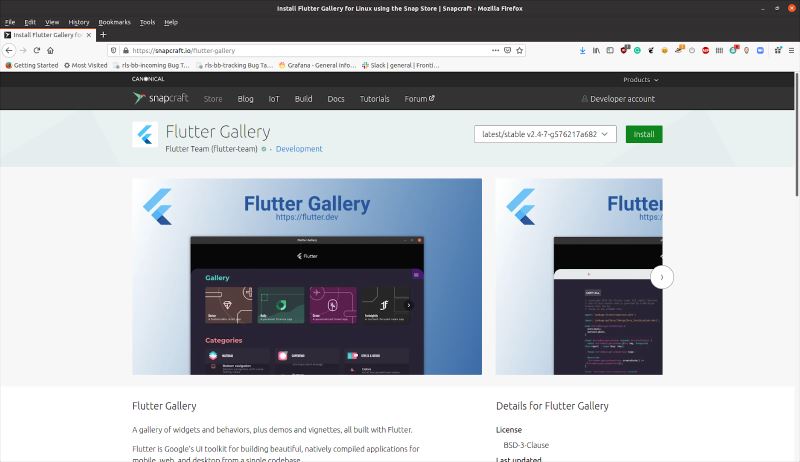This screenshot has width=800, height=462.
Task: Bookmark this page with the star icon
Action: [x=519, y=50]
